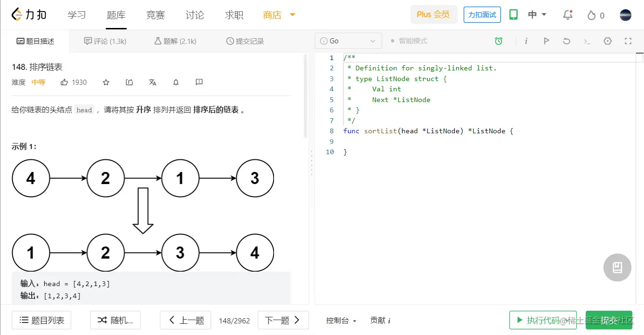
Task: Switch to the 评论 (1.3k) tab
Action: (105, 41)
